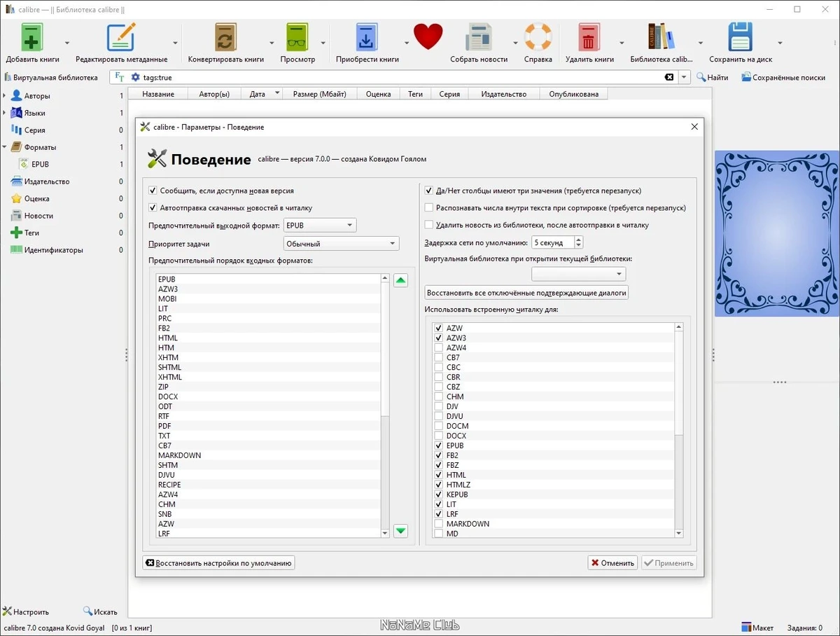Image resolution: width=840 pixels, height=636 pixels.
Task: Click Восстановить все отключённые подтверждающие диалоги
Action: (526, 293)
